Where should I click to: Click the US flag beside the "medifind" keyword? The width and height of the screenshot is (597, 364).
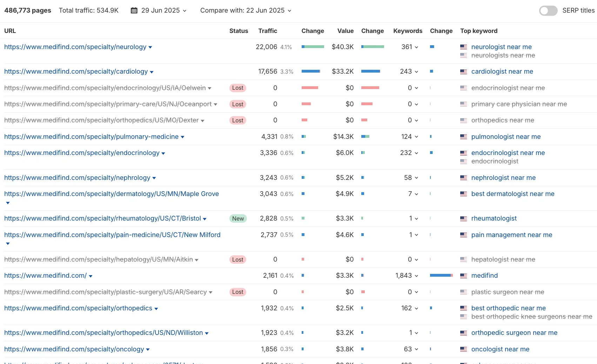(463, 276)
